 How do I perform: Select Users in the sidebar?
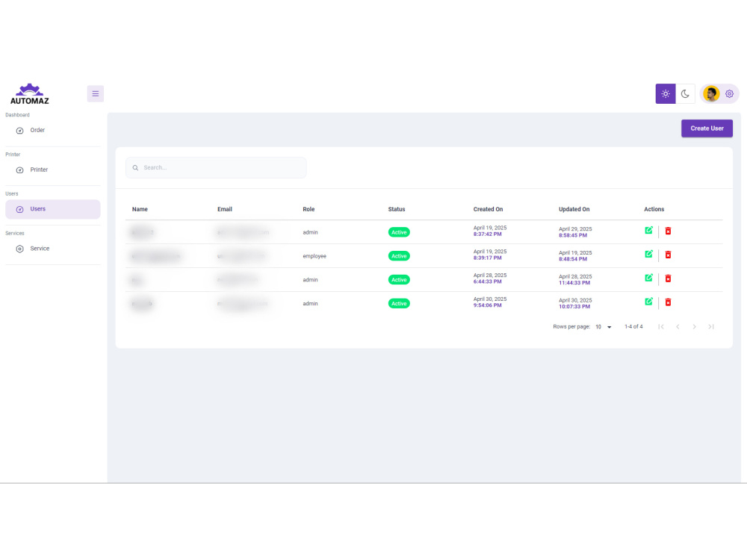52,209
